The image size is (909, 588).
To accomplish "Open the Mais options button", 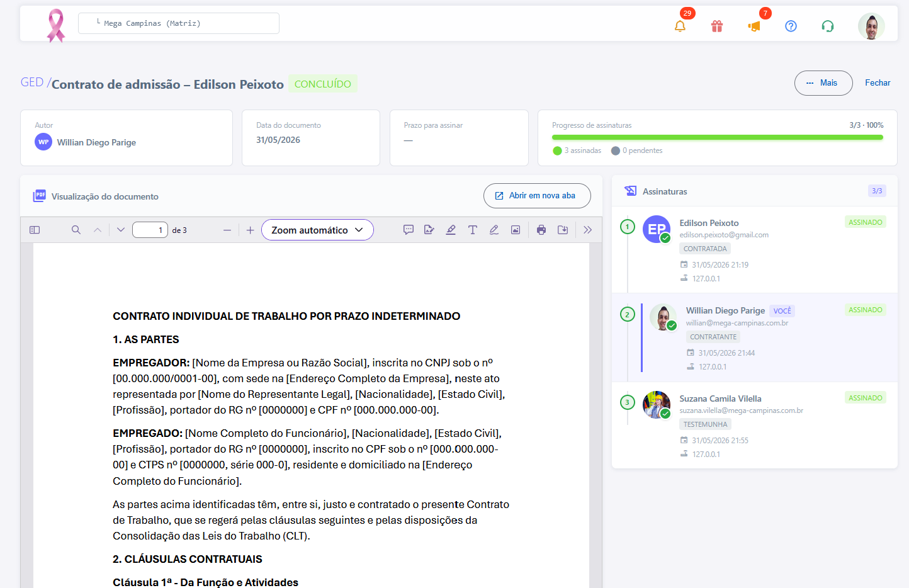I will click(823, 83).
